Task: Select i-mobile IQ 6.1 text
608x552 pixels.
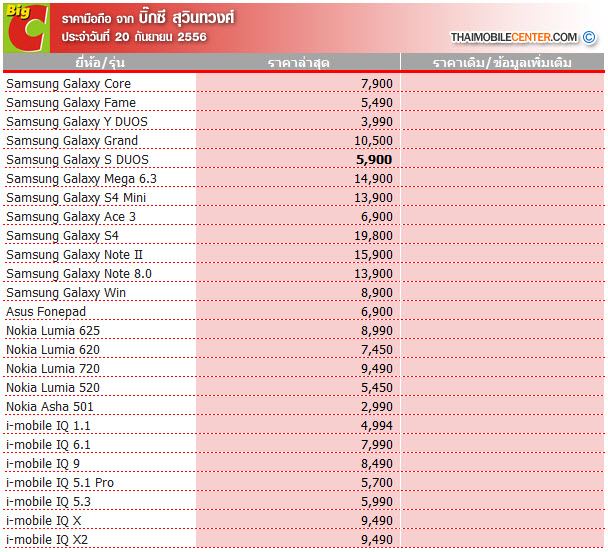Action: tap(48, 445)
